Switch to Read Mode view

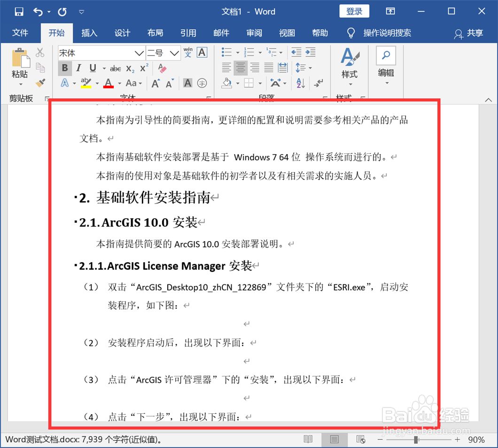308,439
